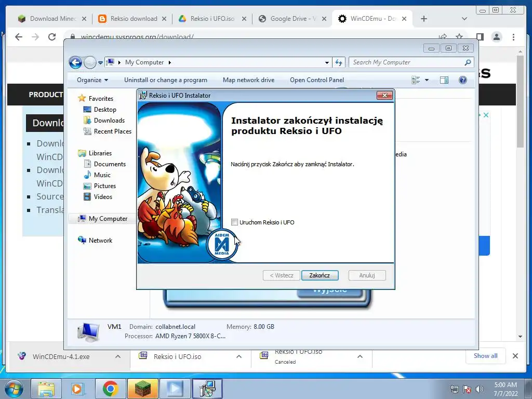Click Chrome's share page icon

pyautogui.click(x=443, y=36)
